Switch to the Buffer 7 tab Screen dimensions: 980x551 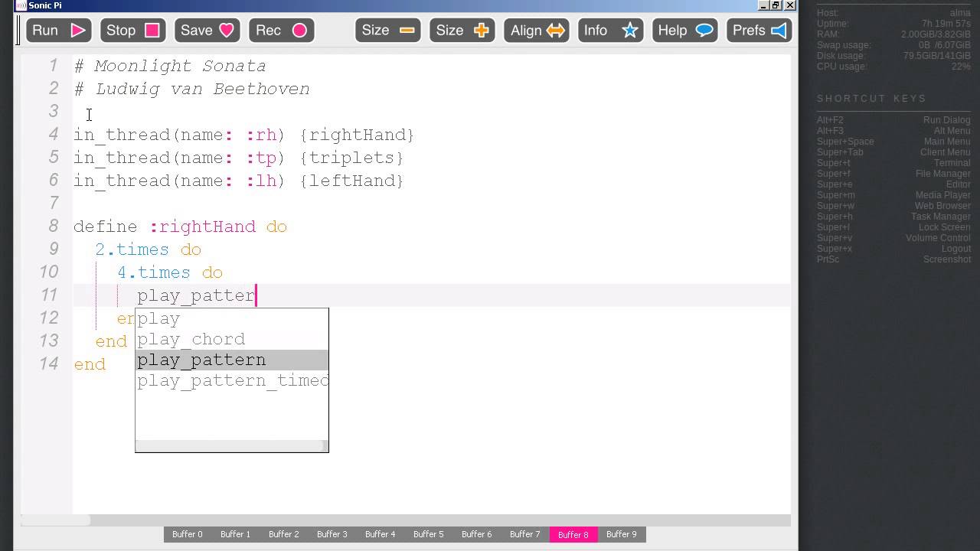tap(525, 534)
